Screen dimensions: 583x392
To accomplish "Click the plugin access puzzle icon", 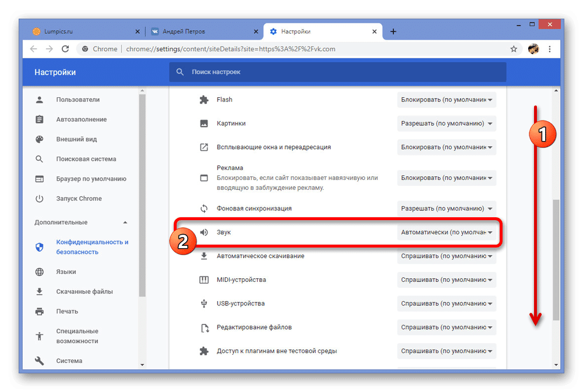I will tap(203, 351).
